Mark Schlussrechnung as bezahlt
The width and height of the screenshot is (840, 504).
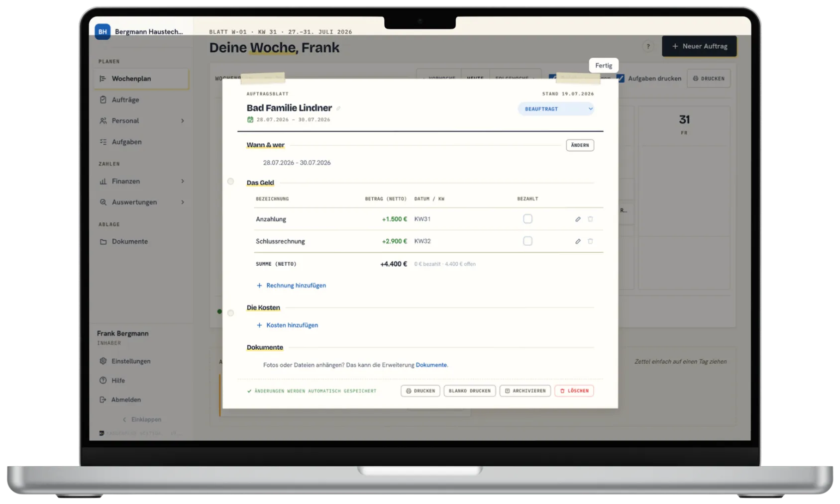pos(527,241)
